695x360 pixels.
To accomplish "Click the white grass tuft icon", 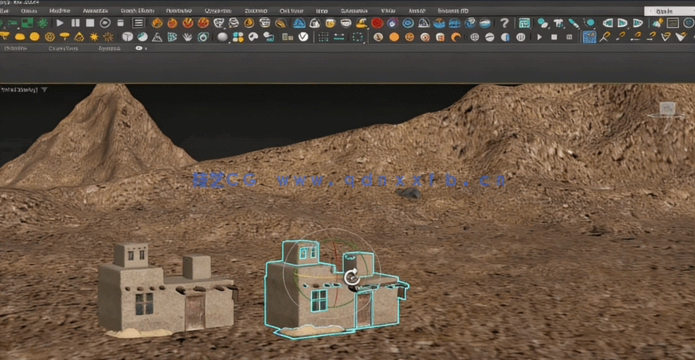I will click(187, 37).
